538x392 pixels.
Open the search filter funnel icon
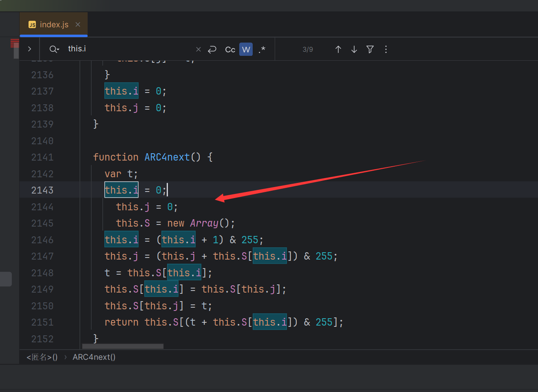(x=370, y=49)
